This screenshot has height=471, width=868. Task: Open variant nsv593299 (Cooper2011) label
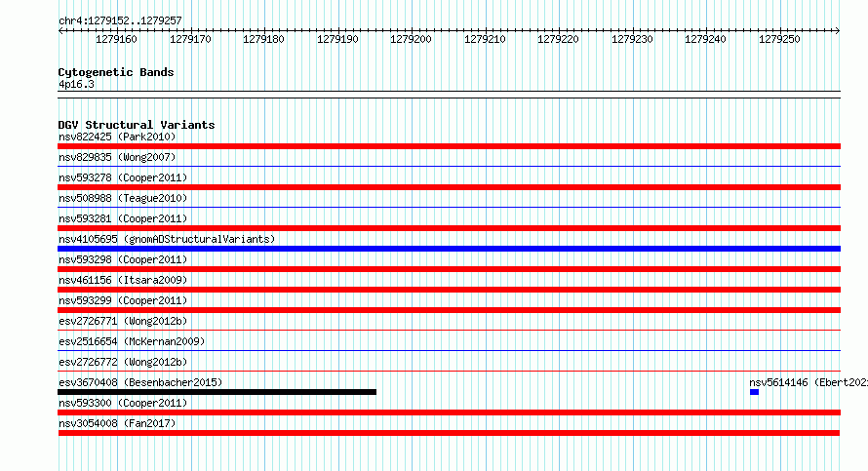[x=123, y=300]
